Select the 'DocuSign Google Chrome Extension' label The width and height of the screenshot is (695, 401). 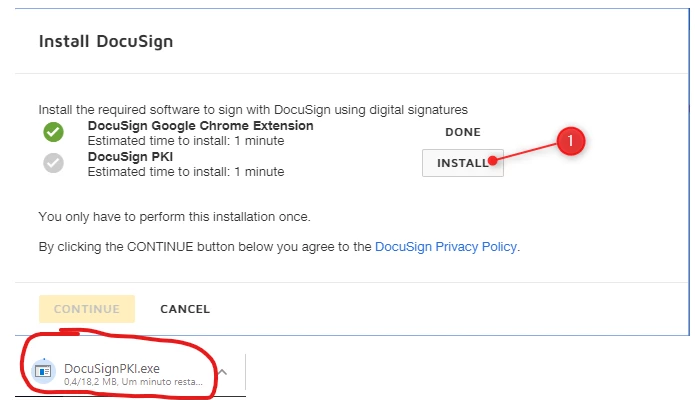[200, 126]
